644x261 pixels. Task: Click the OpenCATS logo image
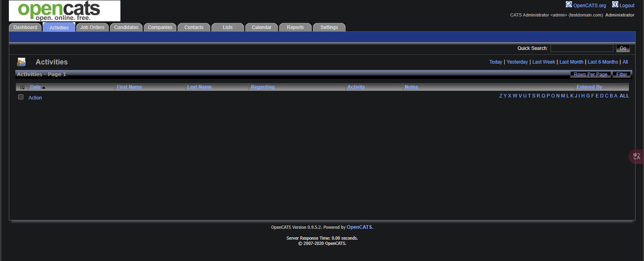tap(64, 11)
